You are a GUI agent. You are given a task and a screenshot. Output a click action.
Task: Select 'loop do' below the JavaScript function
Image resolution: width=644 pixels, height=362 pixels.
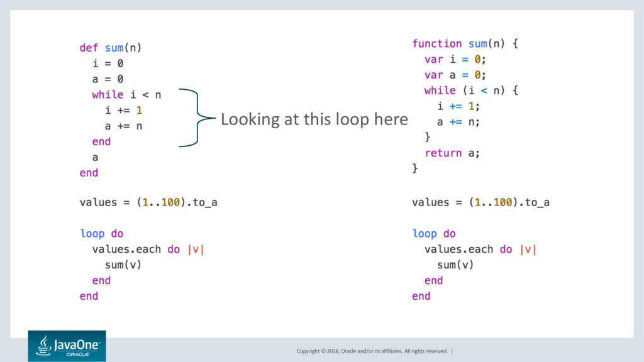point(434,234)
